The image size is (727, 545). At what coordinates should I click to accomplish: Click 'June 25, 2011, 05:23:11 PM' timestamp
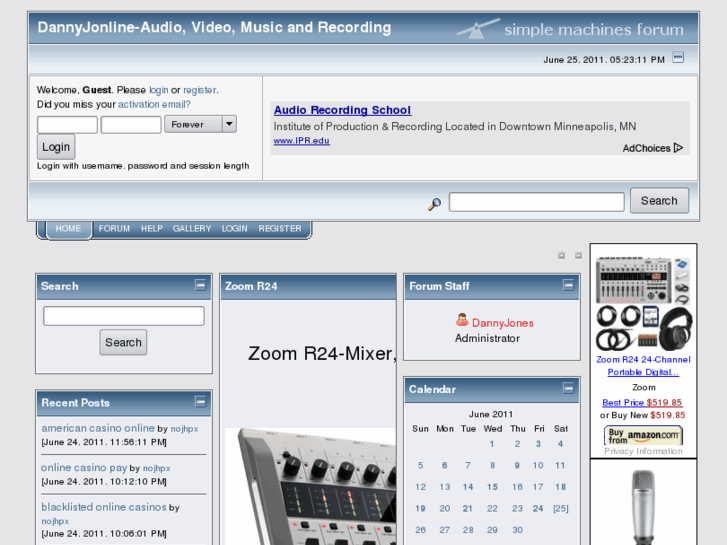(x=604, y=60)
